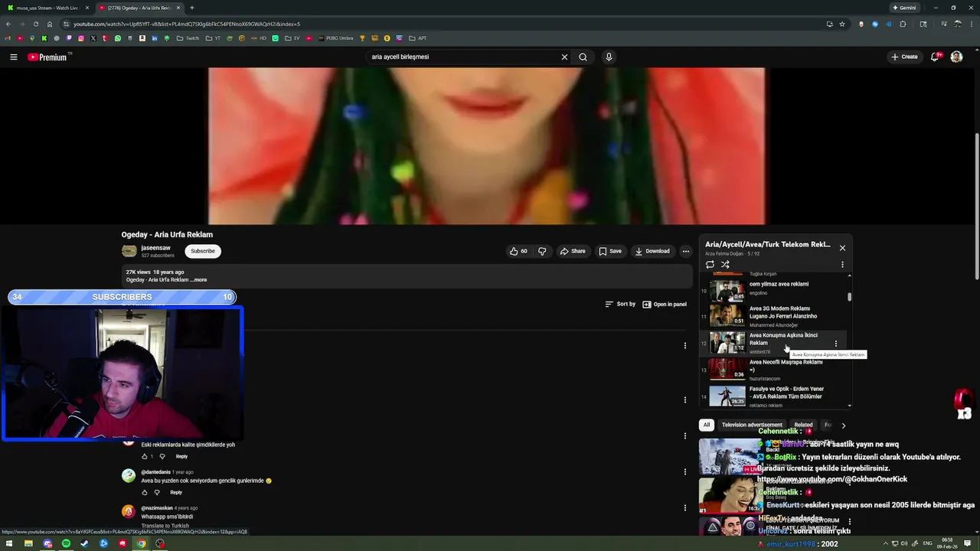Open the YouTube guide hamburger menu

(13, 57)
